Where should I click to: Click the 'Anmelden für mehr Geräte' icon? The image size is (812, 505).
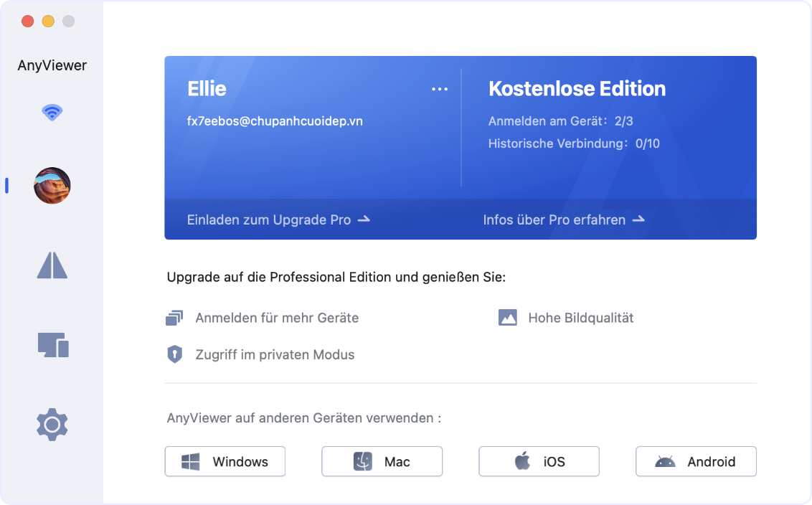click(x=174, y=318)
